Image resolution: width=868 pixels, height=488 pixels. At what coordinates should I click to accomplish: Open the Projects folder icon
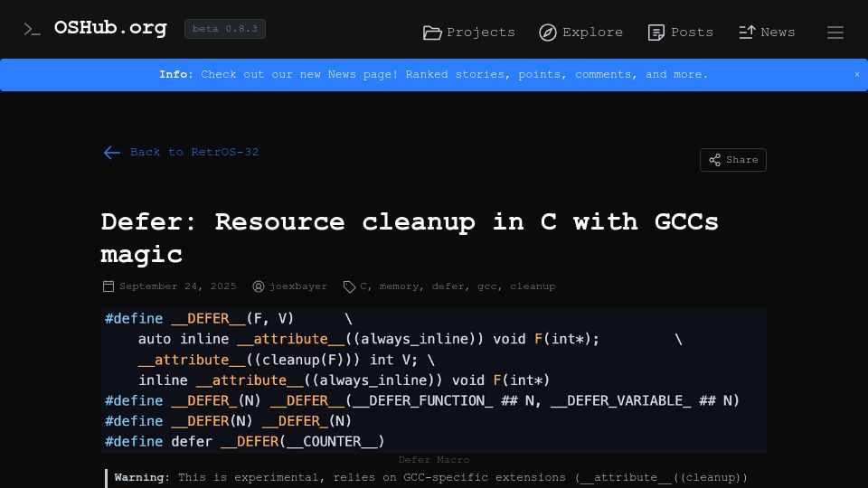(432, 33)
